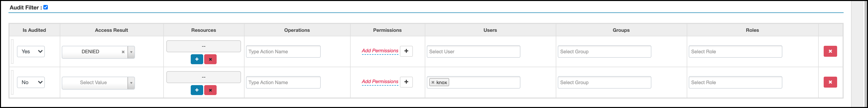Screen dimensions: 868x108
Task: Open the Is Audited dropdown showing Yes
Action: pos(31,52)
